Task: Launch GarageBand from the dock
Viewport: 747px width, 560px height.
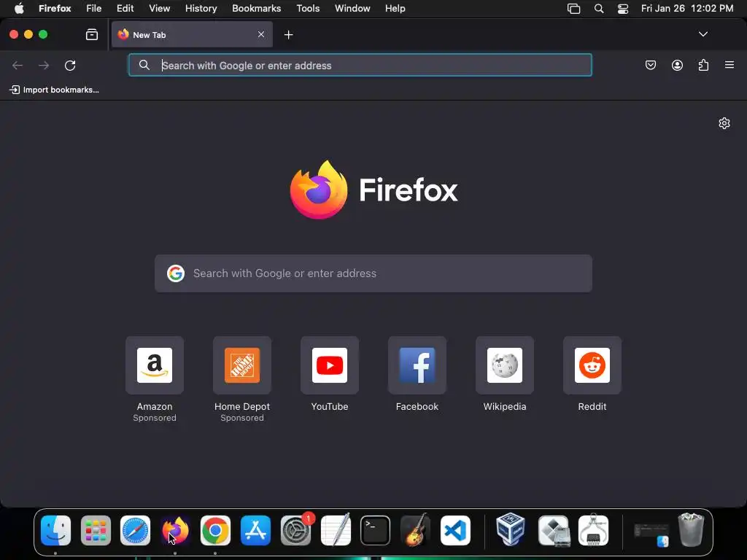Action: [x=415, y=529]
